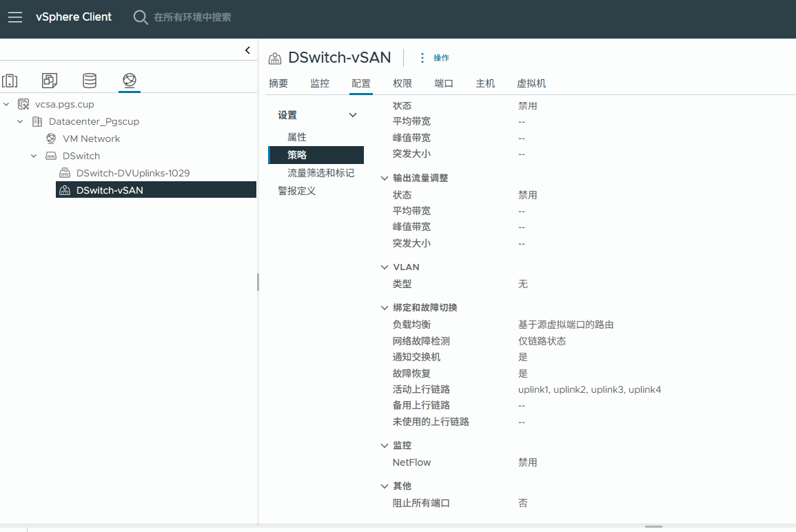Click the search magnifier icon
The image size is (796, 532).
(140, 17)
